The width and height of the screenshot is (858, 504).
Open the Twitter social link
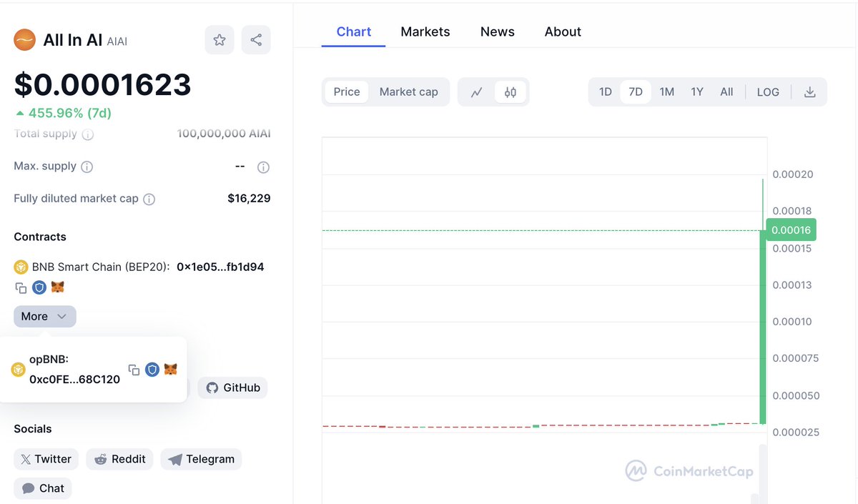coord(46,459)
